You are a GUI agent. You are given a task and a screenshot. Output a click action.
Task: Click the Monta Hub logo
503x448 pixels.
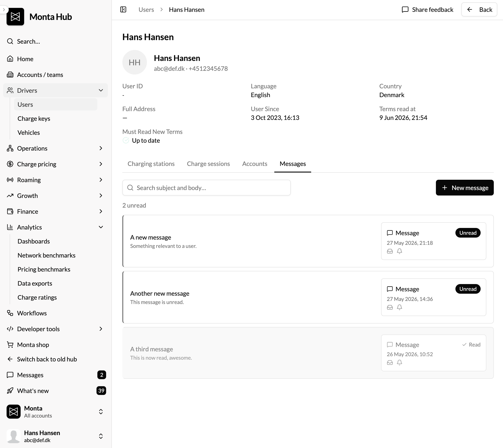tap(15, 17)
